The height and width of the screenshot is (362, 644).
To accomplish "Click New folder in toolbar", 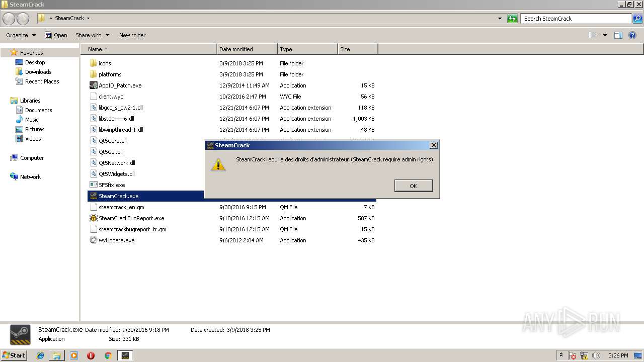I will (132, 35).
